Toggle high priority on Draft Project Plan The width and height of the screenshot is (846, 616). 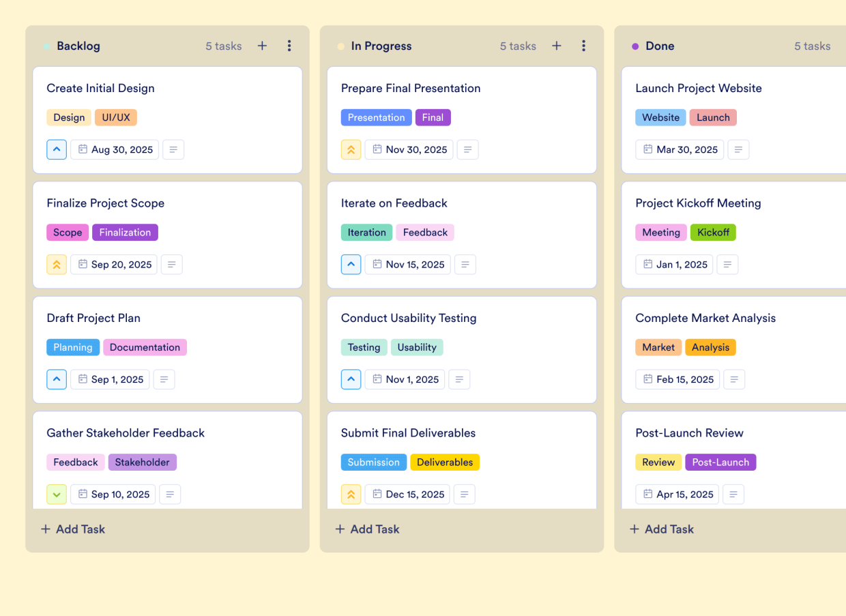pyautogui.click(x=57, y=379)
